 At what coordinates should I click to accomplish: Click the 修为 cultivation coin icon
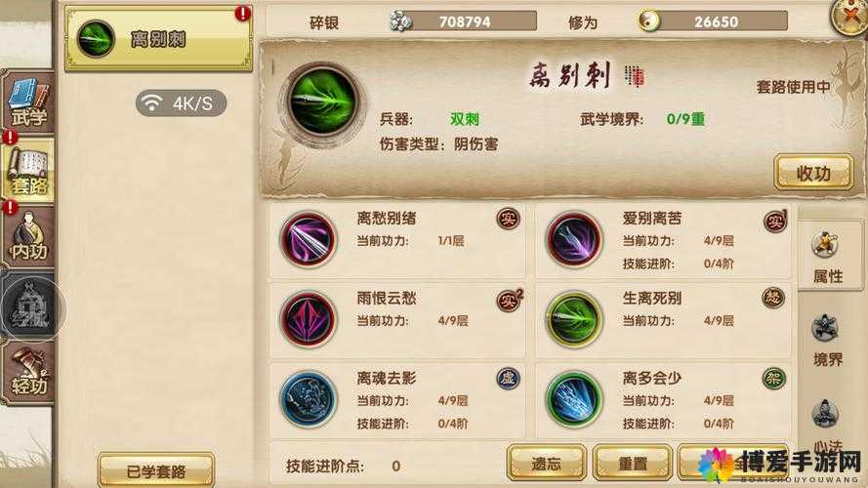[x=648, y=21]
